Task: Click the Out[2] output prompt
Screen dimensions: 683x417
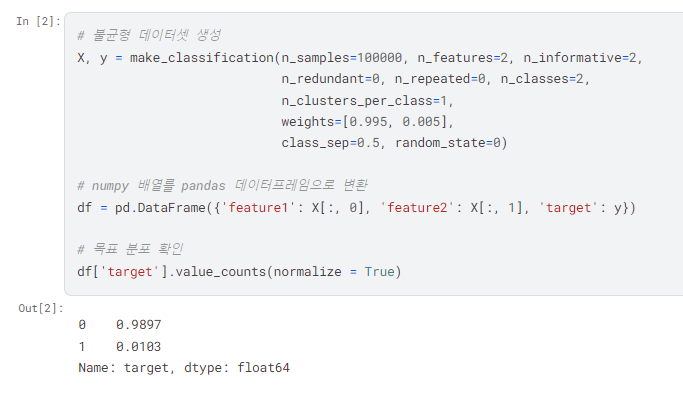Action: pos(40,308)
